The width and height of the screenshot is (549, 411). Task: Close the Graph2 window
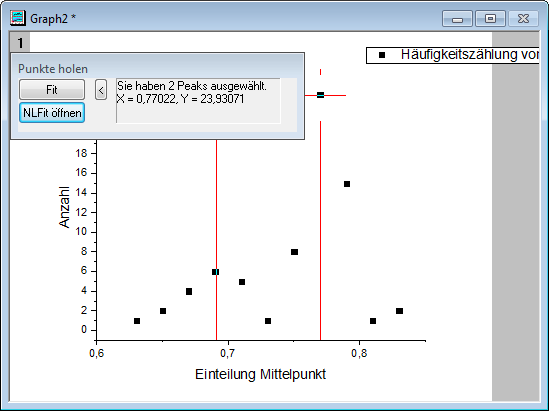pos(523,19)
